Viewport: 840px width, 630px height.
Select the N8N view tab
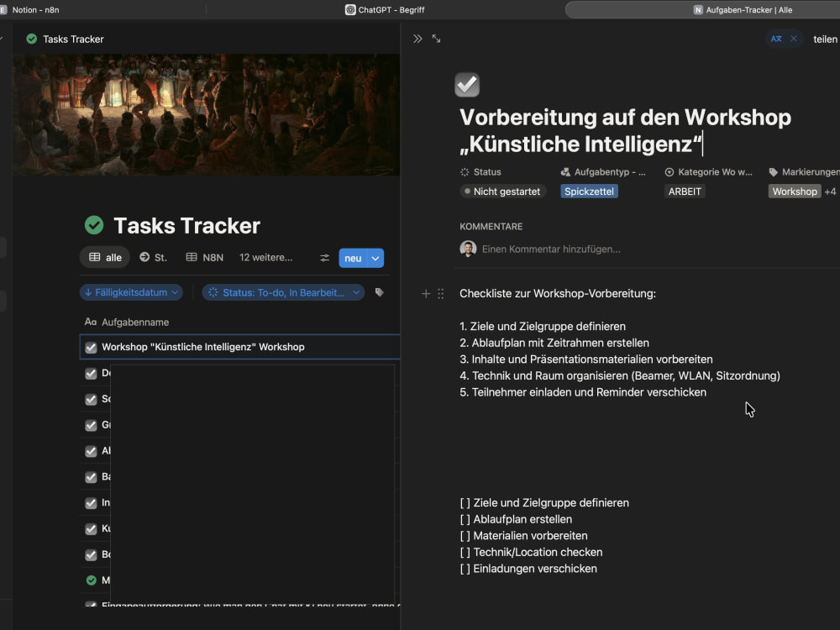[205, 258]
